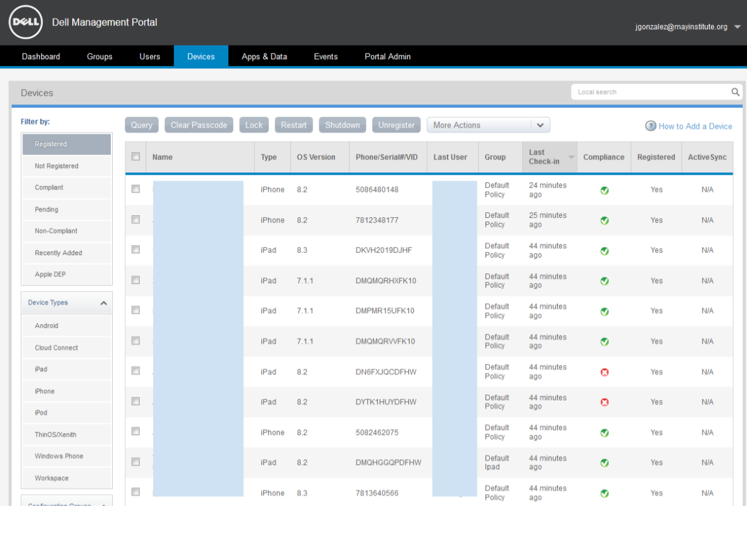Screen dimensions: 747x560
Task: Filter by Pending
Action: click(x=67, y=210)
